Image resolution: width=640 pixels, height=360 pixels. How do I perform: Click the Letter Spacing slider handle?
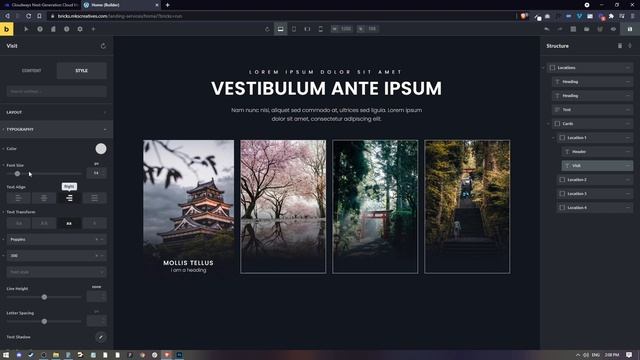(44, 322)
